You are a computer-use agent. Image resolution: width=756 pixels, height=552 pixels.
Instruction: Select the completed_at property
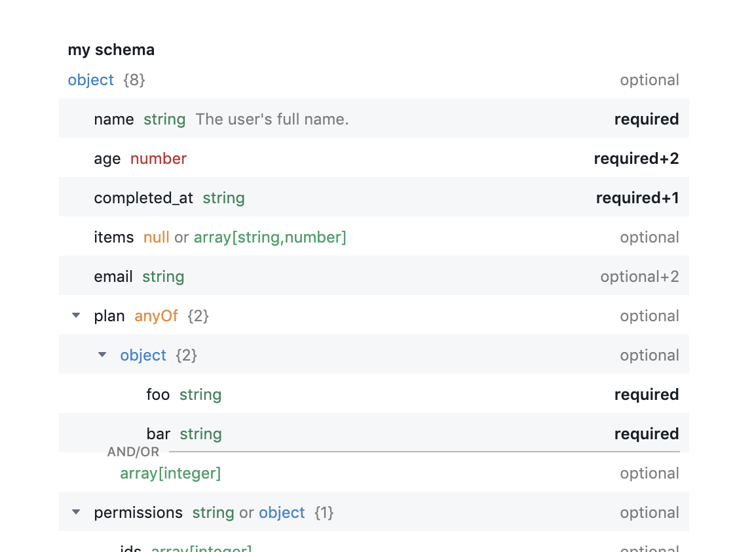click(143, 198)
